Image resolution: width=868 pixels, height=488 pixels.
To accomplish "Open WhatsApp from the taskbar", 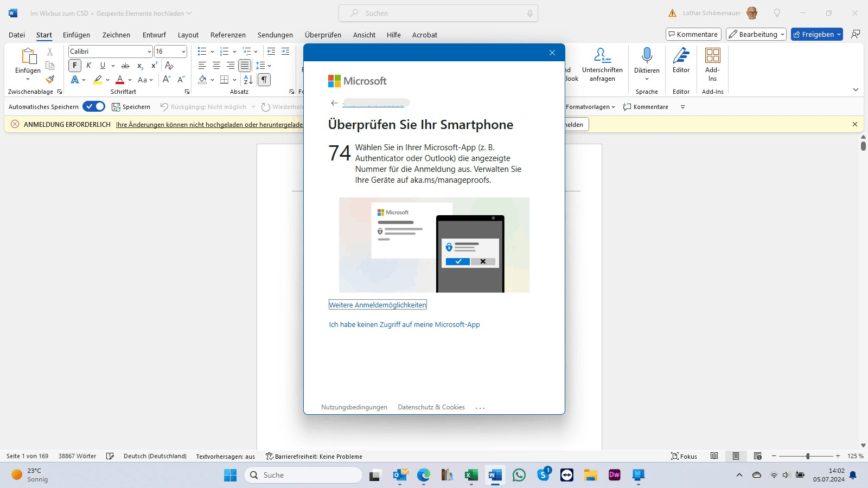I will click(x=519, y=476).
